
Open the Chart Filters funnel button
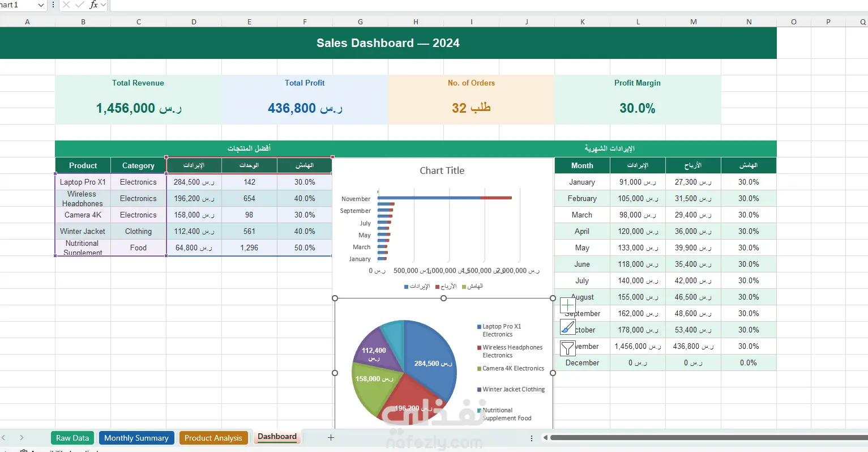(567, 348)
